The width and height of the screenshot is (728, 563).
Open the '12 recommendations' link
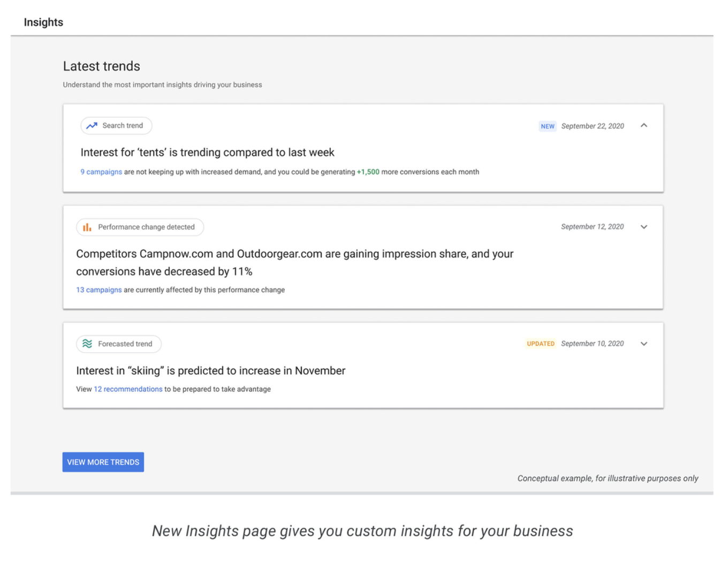tap(128, 390)
